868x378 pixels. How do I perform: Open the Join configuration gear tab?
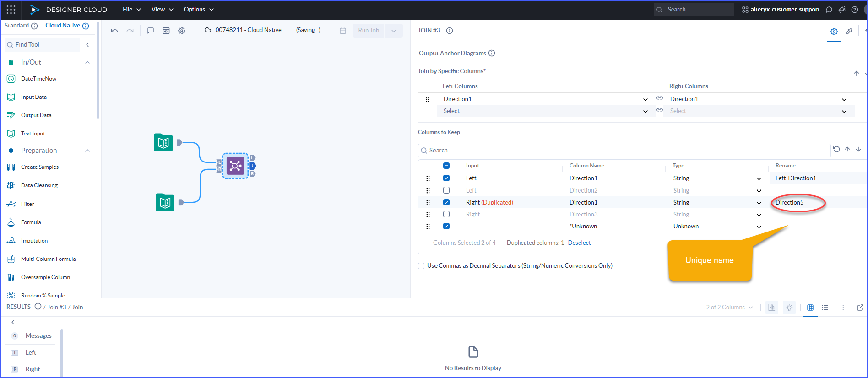834,32
